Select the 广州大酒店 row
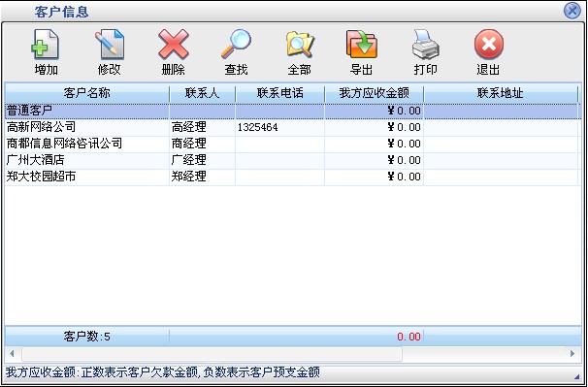This screenshot has height=387, width=588. pos(291,160)
